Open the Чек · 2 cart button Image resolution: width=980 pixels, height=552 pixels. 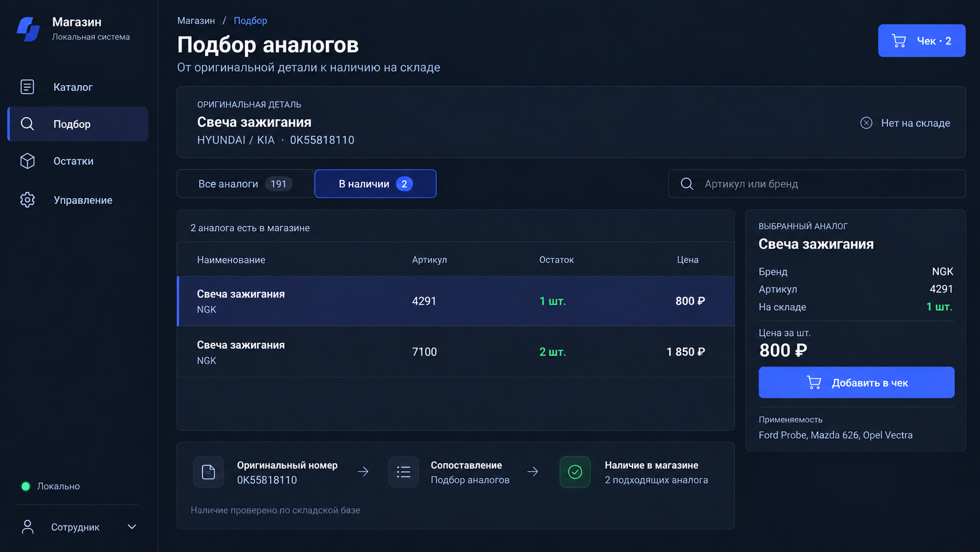(921, 40)
